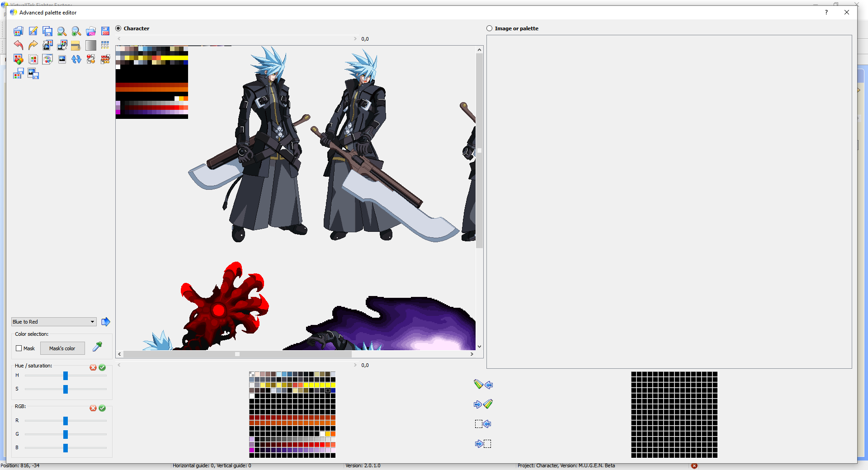Click the gray gradient square icon
The width and height of the screenshot is (868, 470).
pyautogui.click(x=91, y=45)
